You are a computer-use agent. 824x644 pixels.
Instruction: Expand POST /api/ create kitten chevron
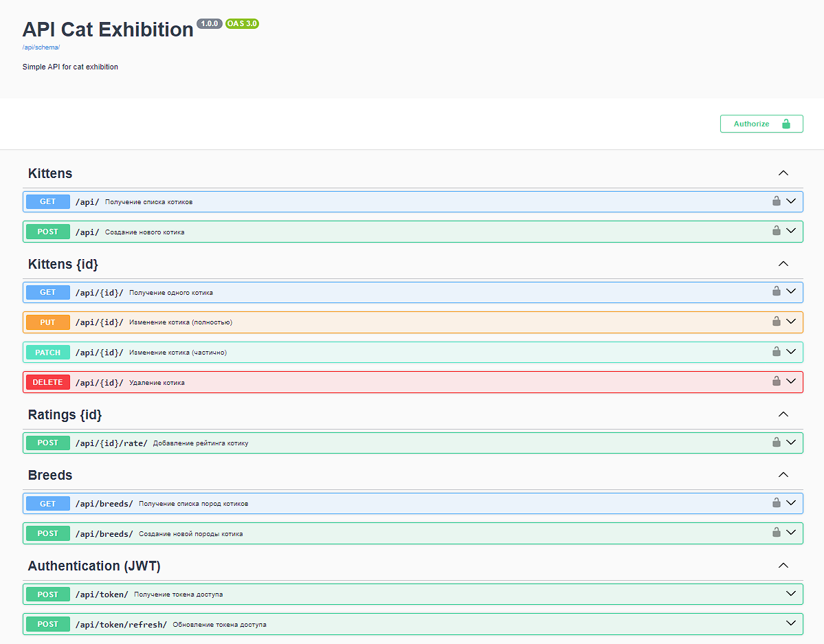(x=791, y=231)
